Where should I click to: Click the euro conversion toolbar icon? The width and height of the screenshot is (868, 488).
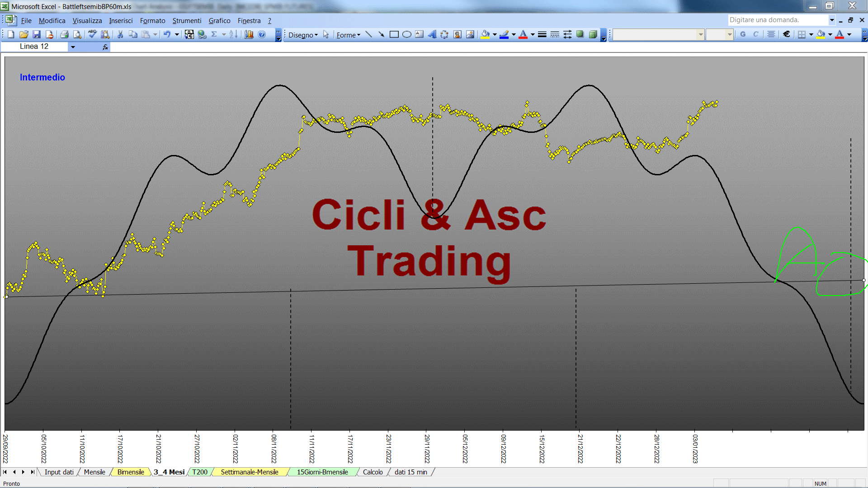[189, 34]
